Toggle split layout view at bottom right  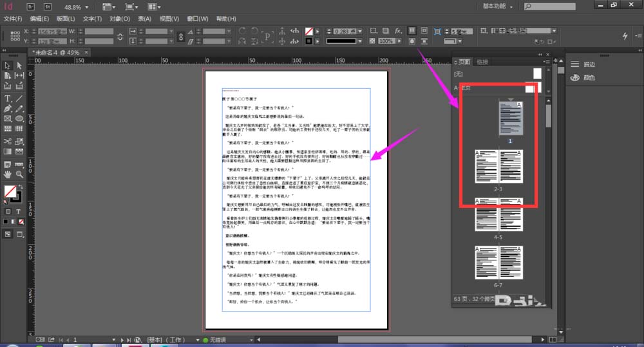tap(553, 340)
